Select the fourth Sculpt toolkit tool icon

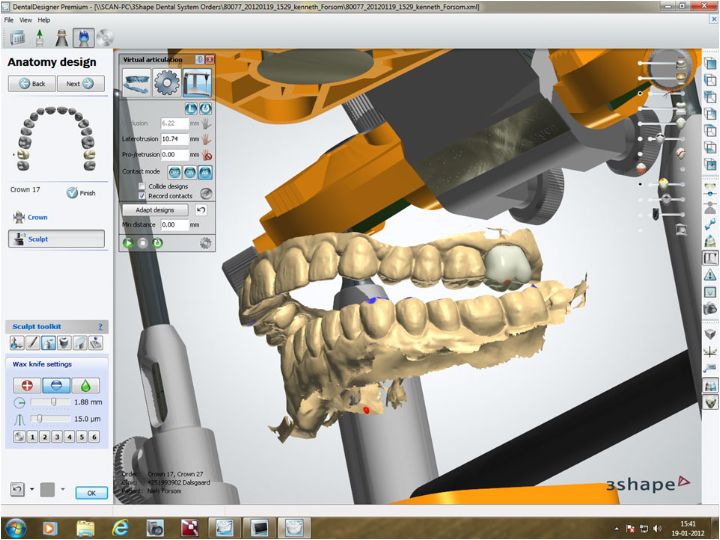coord(64,343)
